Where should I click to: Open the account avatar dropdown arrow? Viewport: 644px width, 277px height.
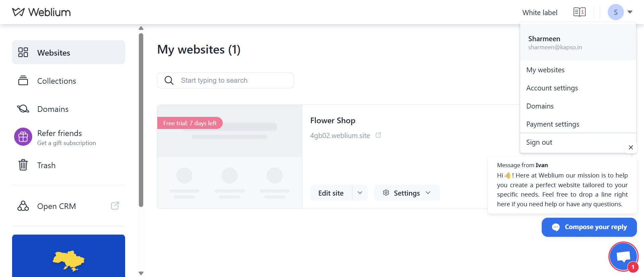click(630, 12)
